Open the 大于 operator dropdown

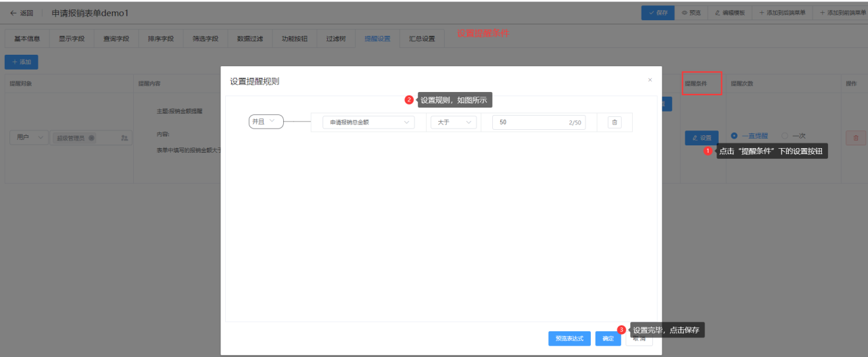tap(453, 122)
